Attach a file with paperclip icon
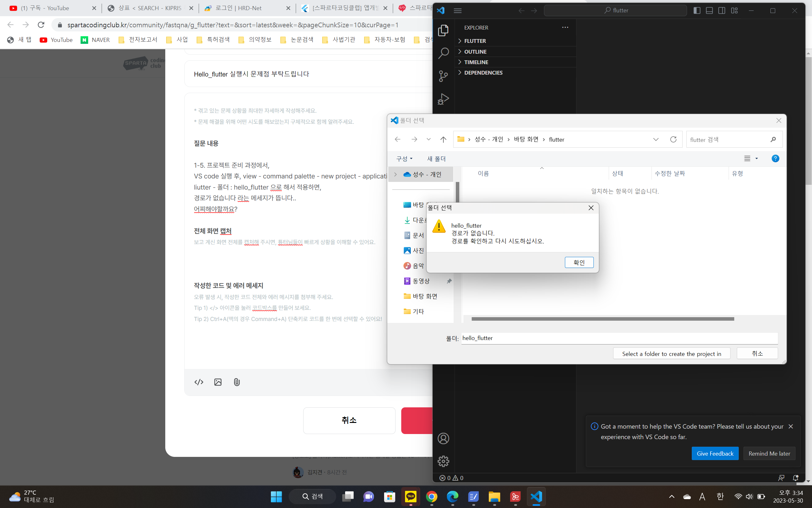 click(237, 382)
